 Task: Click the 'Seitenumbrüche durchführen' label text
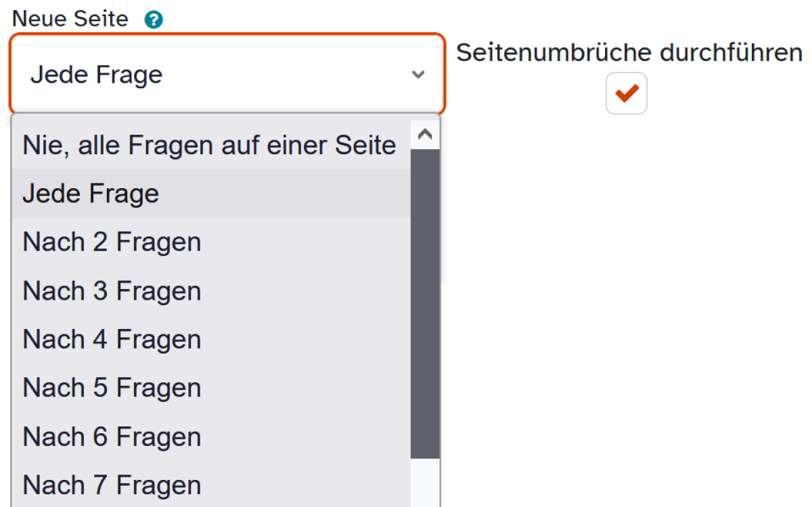629,53
